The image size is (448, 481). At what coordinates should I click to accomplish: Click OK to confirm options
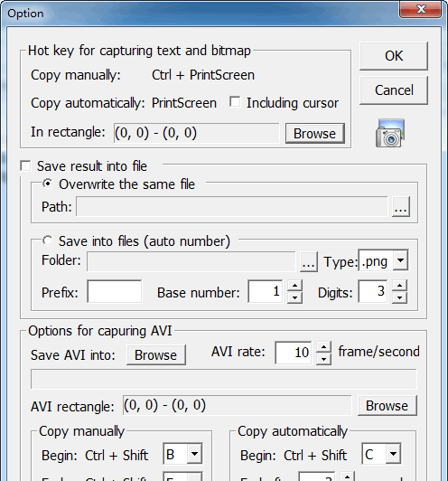click(394, 56)
